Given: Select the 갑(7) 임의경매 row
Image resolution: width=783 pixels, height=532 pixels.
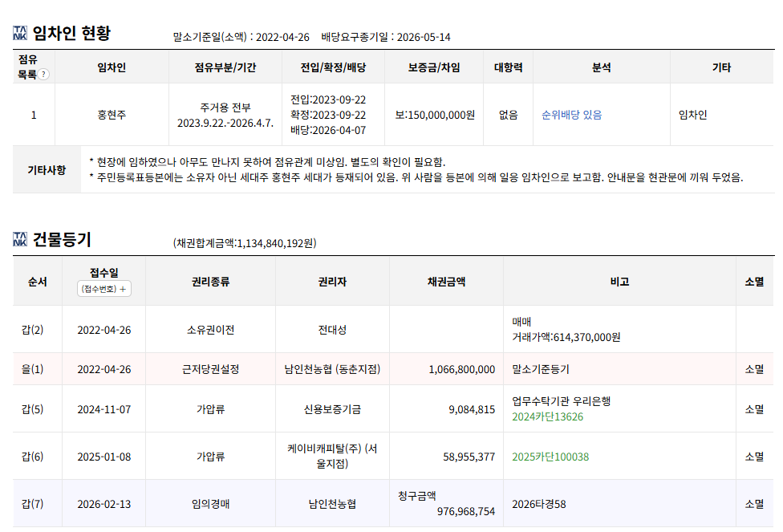Looking at the screenshot, I should click(393, 504).
